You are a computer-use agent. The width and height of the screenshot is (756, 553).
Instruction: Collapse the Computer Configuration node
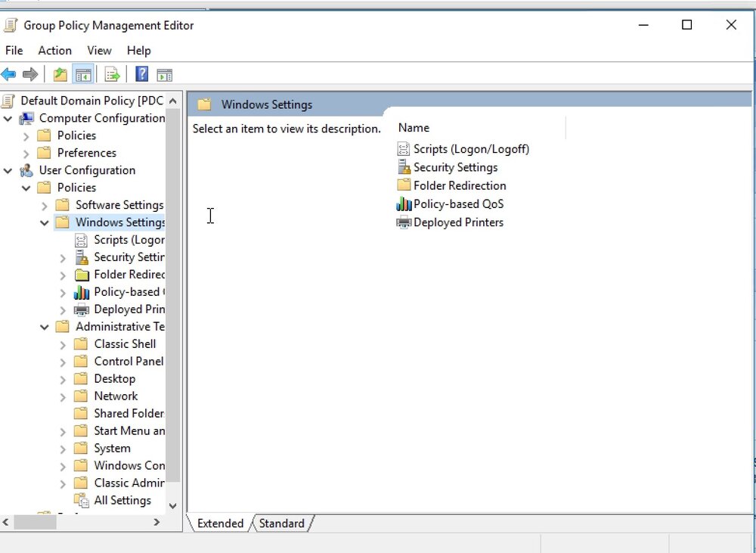click(8, 119)
